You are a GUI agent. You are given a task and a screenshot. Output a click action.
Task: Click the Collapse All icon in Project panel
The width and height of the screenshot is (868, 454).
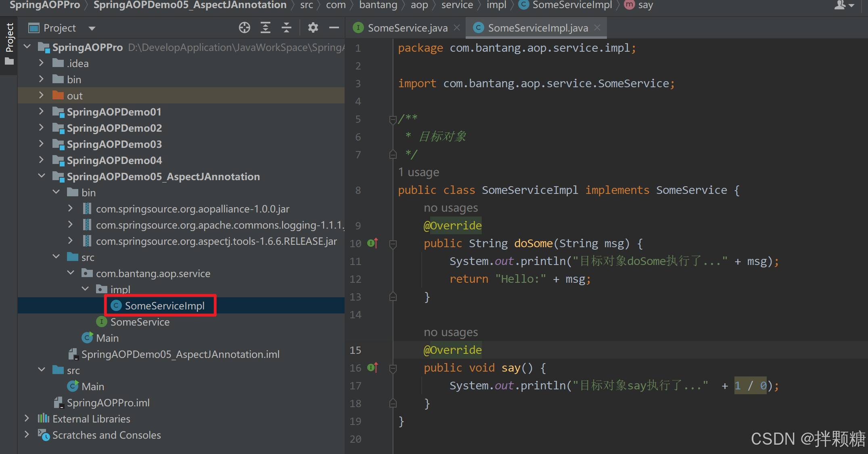(287, 28)
